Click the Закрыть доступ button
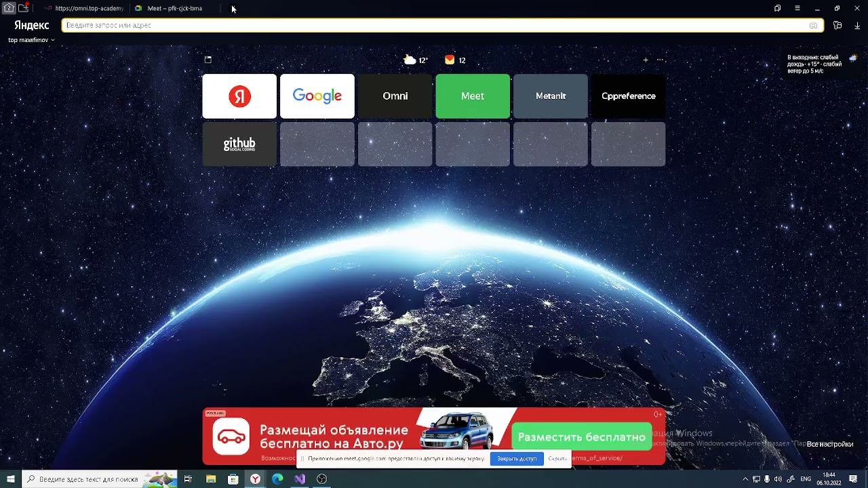Screen dimensions: 868x488 click(517, 459)
